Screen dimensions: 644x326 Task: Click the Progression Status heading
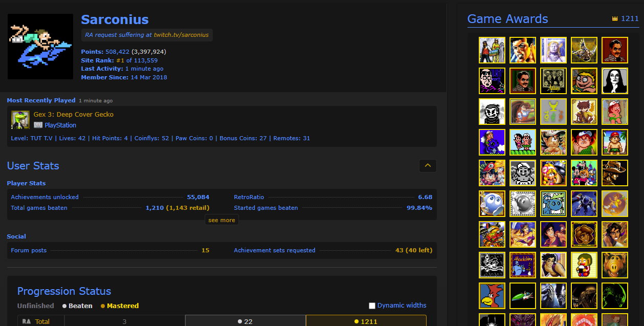[64, 291]
